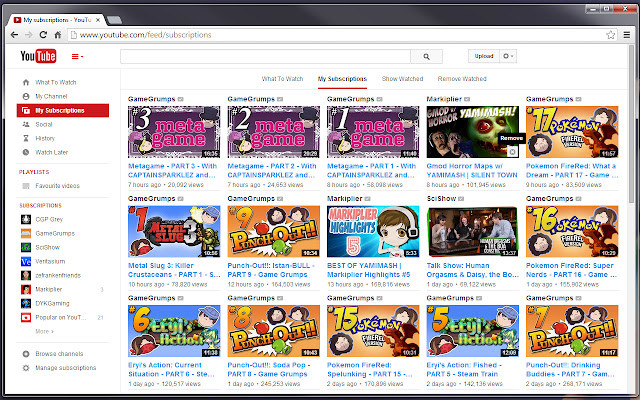Open the settings gear dropdown
The height and width of the screenshot is (400, 640).
point(508,56)
